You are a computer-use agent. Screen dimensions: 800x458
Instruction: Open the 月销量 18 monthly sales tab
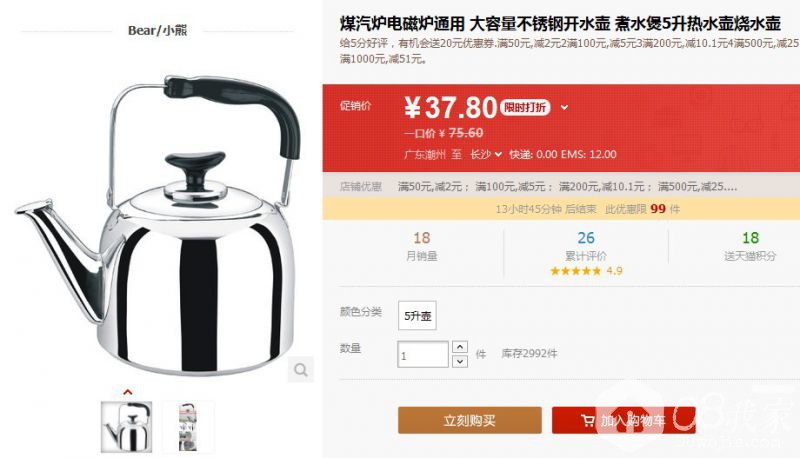[x=422, y=245]
